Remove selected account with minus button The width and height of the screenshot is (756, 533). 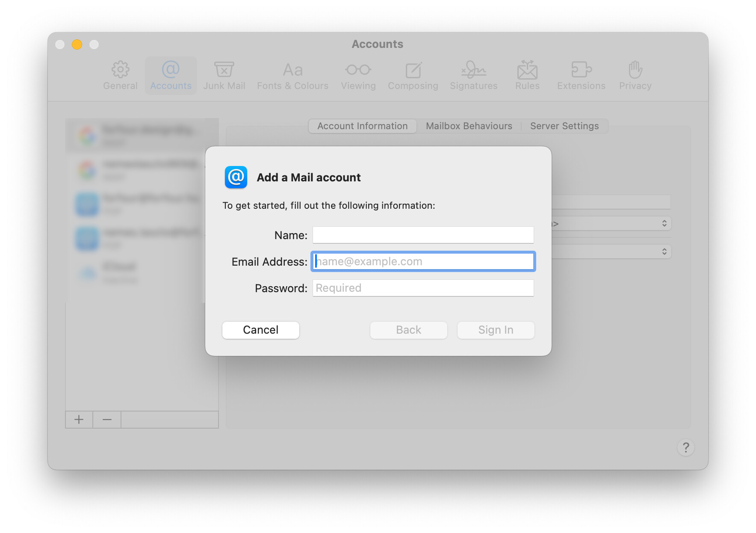[x=107, y=420]
